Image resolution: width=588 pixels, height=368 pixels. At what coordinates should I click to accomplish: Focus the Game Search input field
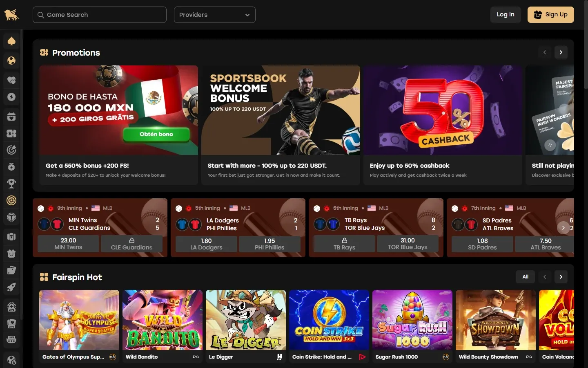point(100,15)
